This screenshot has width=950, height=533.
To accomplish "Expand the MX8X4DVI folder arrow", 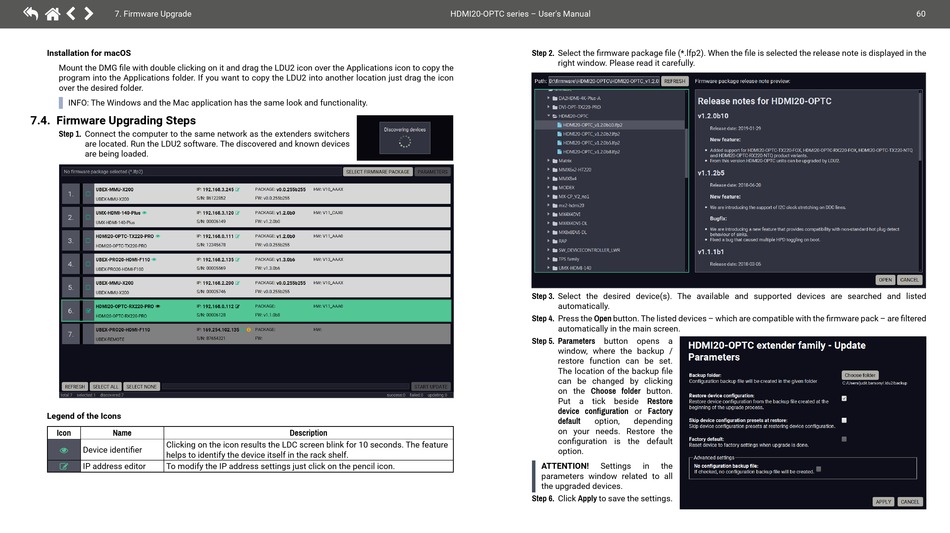I will [548, 214].
